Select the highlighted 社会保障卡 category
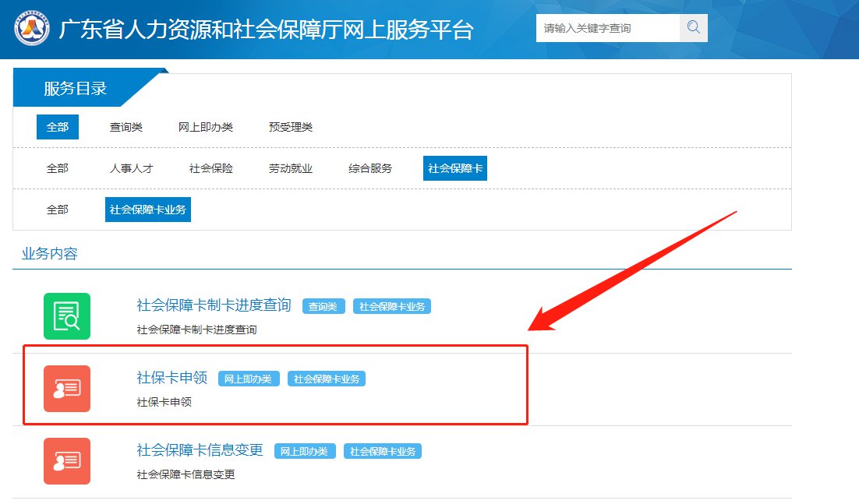859x504 pixels. [x=455, y=168]
